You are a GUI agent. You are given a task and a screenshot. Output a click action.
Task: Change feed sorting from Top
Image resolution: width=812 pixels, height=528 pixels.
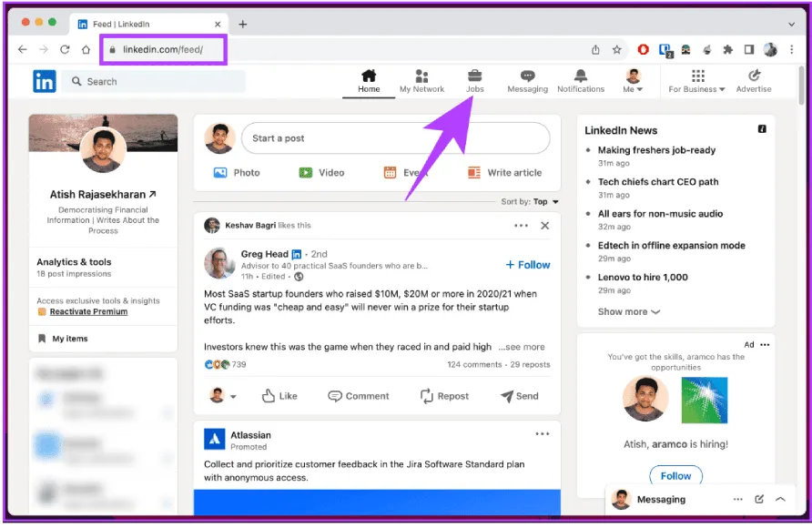(x=545, y=202)
